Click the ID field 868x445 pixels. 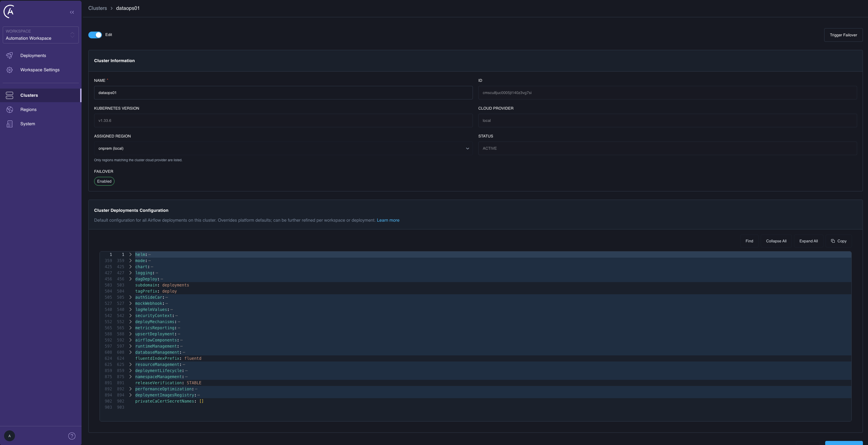tap(667, 93)
